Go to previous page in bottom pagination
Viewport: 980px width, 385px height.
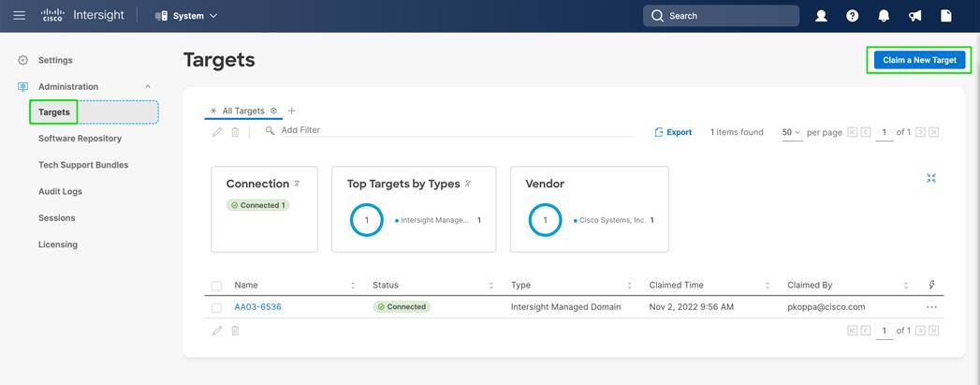click(x=866, y=331)
